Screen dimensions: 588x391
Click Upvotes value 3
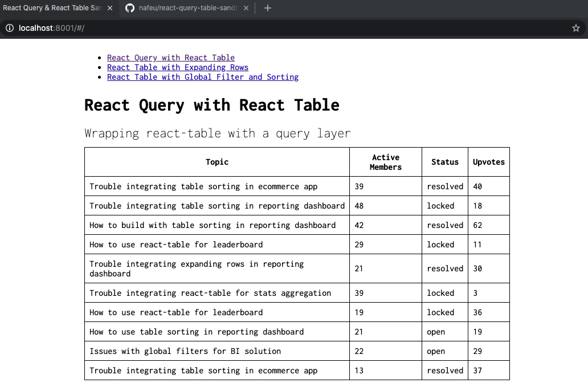click(475, 293)
